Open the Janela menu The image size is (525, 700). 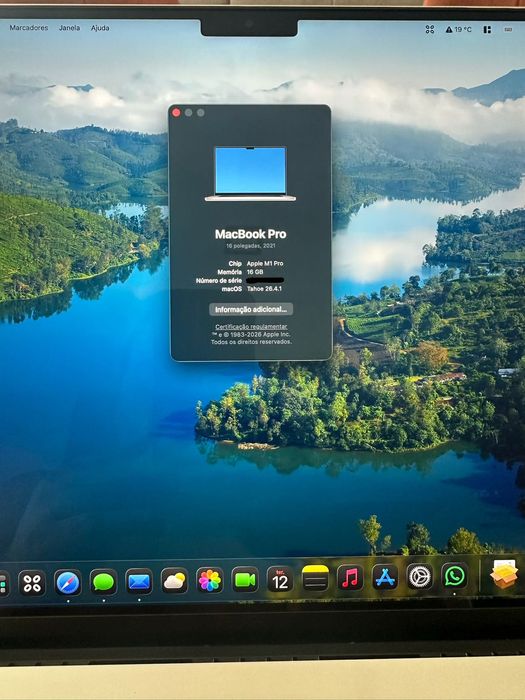click(70, 28)
